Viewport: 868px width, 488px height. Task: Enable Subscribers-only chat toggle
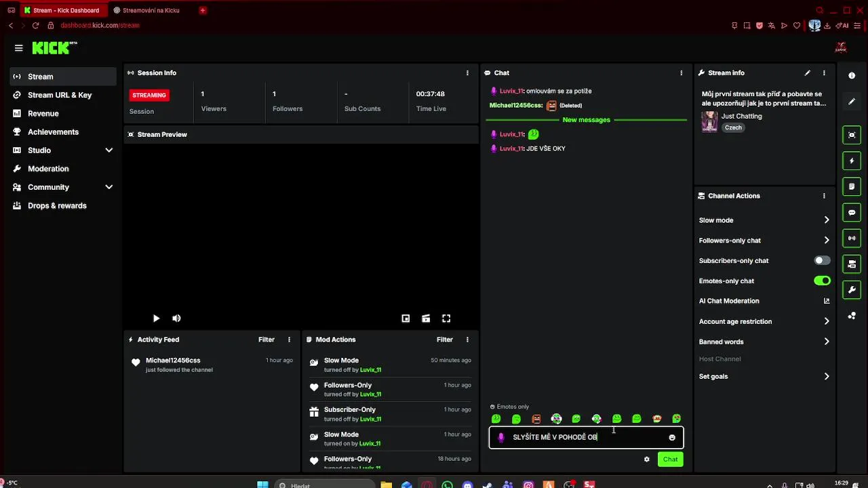click(x=822, y=260)
